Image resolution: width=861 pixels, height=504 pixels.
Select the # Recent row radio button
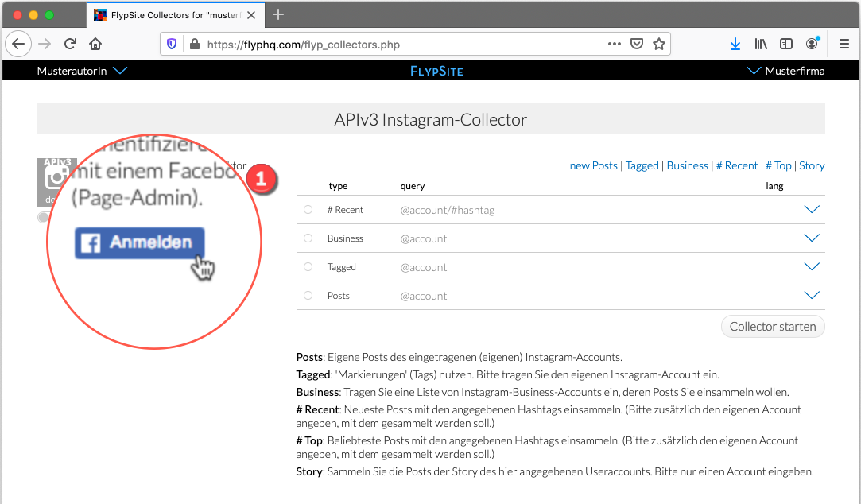(308, 210)
